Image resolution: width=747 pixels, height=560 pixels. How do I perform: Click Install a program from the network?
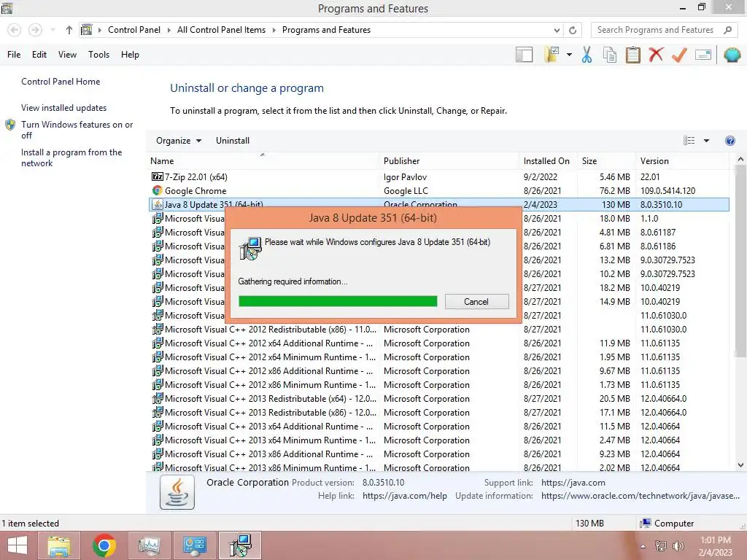(71, 157)
